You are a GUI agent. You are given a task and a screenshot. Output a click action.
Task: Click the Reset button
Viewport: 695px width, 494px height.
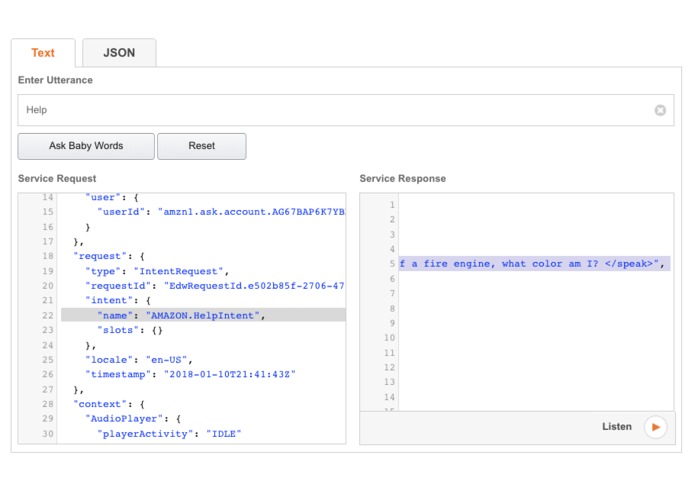(201, 146)
